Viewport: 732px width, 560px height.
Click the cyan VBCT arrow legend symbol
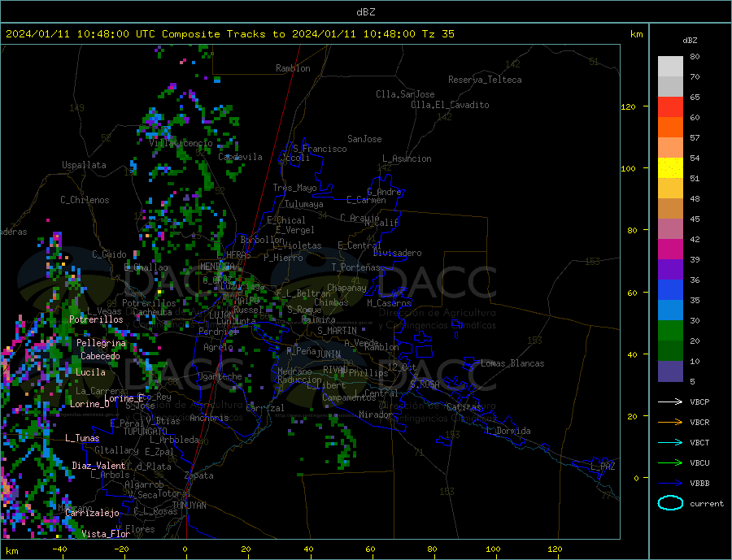[671, 442]
